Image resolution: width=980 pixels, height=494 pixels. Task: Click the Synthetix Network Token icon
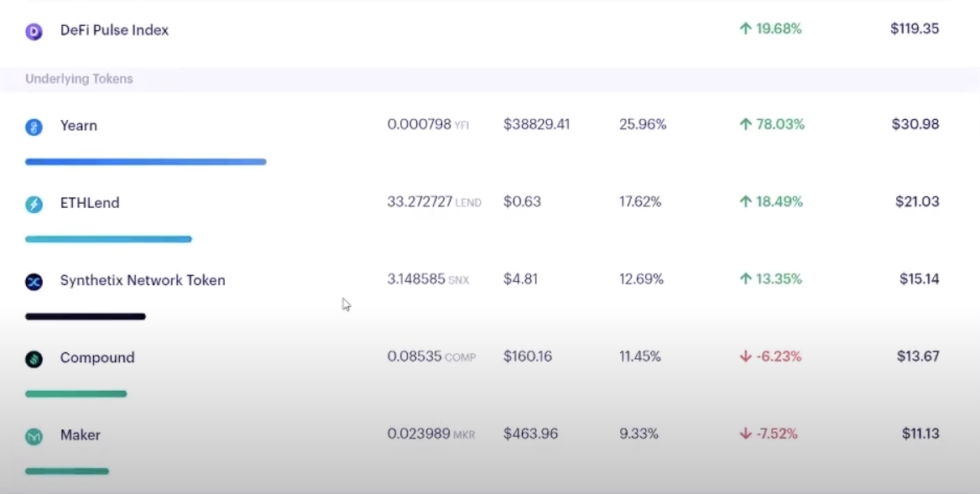(x=34, y=282)
